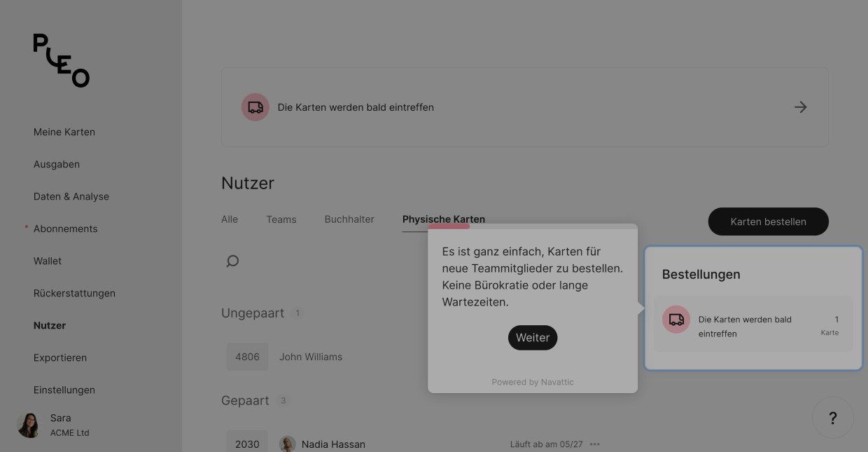Click the Gepaart section heading
This screenshot has height=452, width=868.
pos(245,401)
